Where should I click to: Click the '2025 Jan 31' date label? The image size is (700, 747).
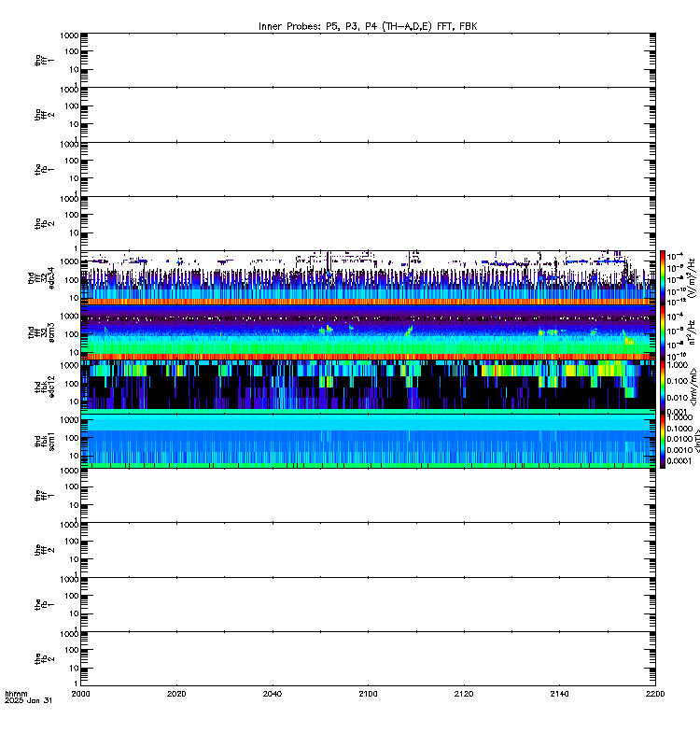28,700
